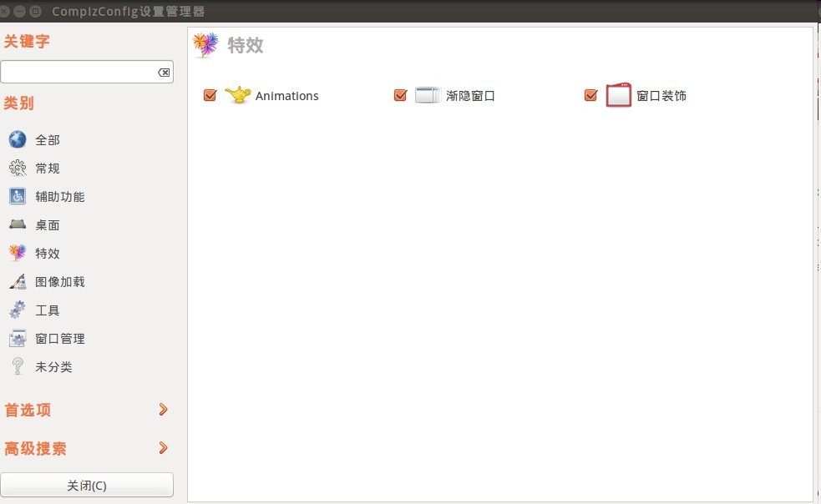Open the Animations plugin lamp icon
The width and height of the screenshot is (821, 504).
pyautogui.click(x=238, y=95)
